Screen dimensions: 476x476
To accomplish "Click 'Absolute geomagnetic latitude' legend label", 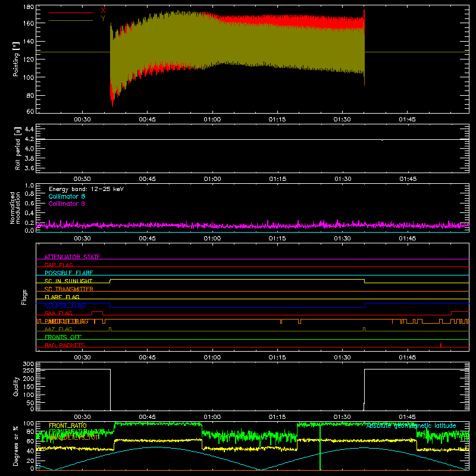I will 411,425.
